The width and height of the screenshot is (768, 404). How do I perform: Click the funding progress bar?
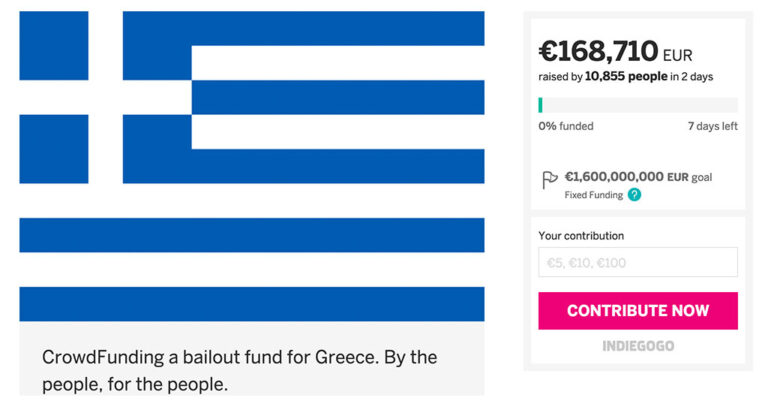[x=638, y=105]
